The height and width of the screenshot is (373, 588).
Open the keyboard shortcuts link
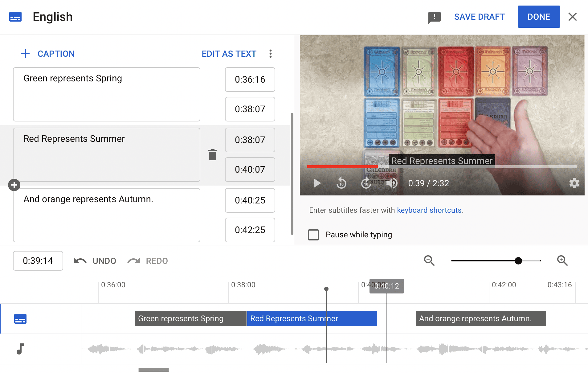click(x=429, y=210)
